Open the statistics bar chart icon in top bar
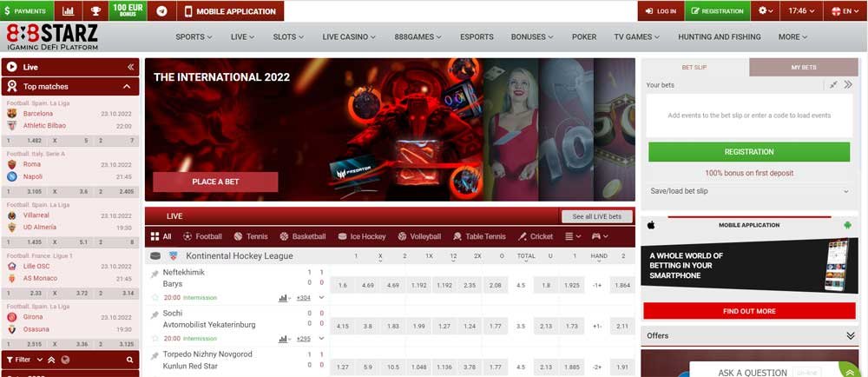Image resolution: width=868 pixels, height=377 pixels. click(x=68, y=11)
